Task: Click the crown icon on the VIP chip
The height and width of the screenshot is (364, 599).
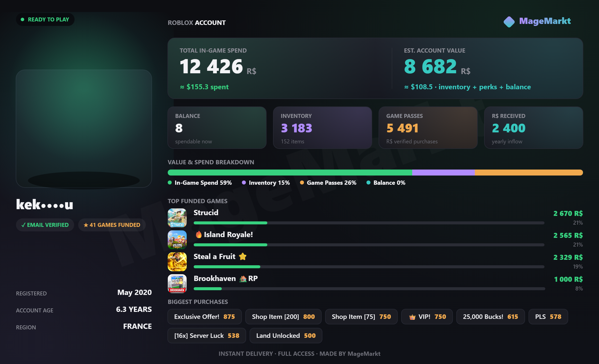Action: pyautogui.click(x=412, y=317)
